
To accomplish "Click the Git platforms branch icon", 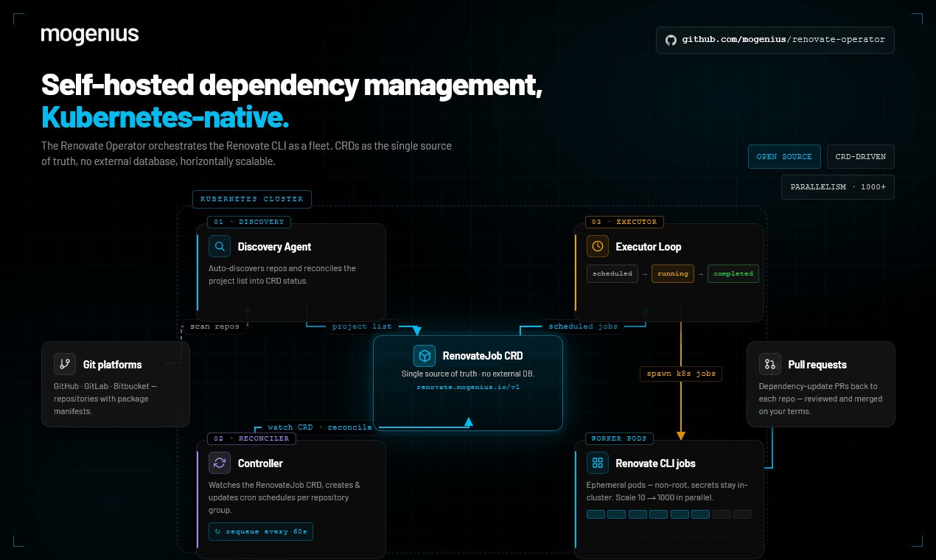I will point(65,364).
